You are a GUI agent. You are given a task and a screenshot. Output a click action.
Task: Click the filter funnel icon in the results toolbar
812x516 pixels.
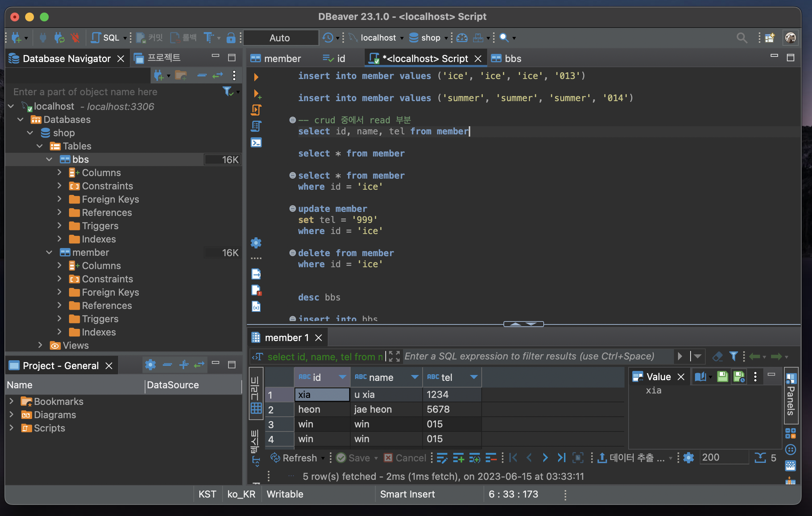[734, 356]
